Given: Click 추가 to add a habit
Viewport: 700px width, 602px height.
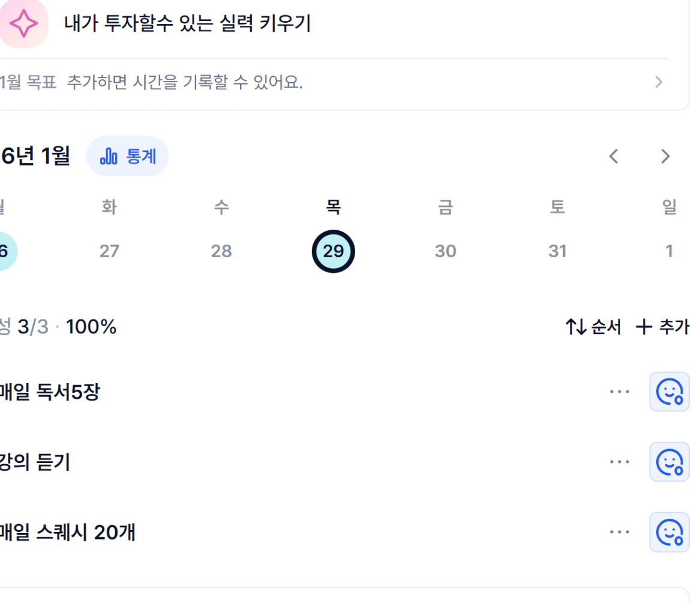Looking at the screenshot, I should point(662,327).
